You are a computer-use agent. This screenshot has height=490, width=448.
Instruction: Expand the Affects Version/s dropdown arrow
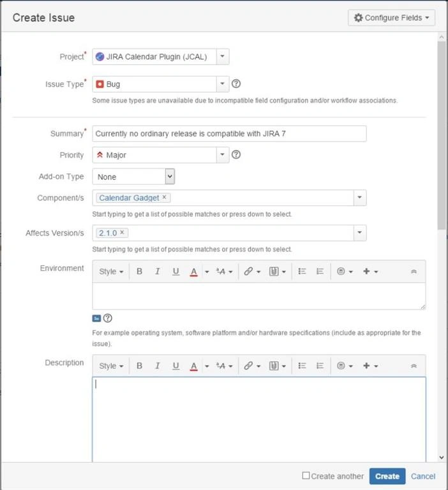click(x=359, y=232)
